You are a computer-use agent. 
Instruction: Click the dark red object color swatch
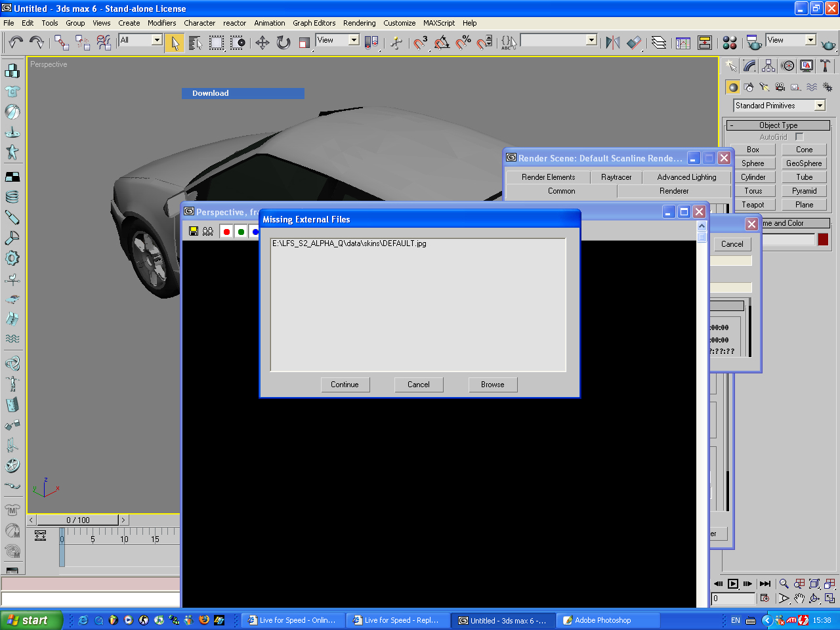point(823,240)
